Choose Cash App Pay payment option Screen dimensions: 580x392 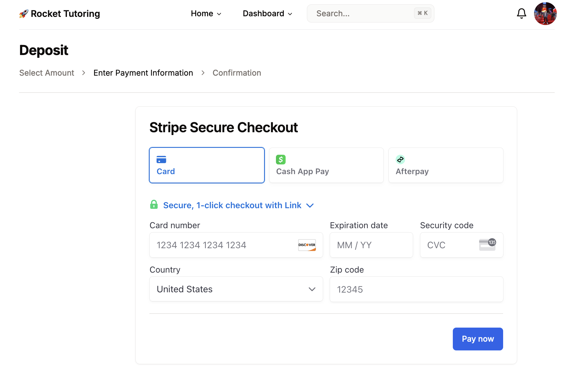326,165
